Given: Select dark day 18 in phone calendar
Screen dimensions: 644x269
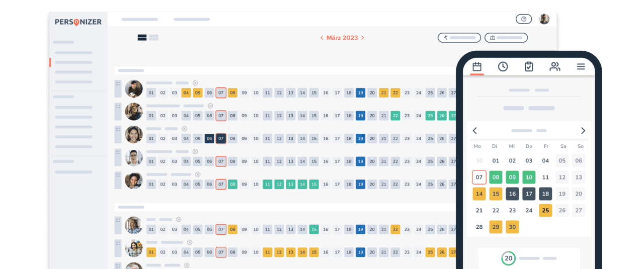Looking at the screenshot, I should tap(545, 194).
